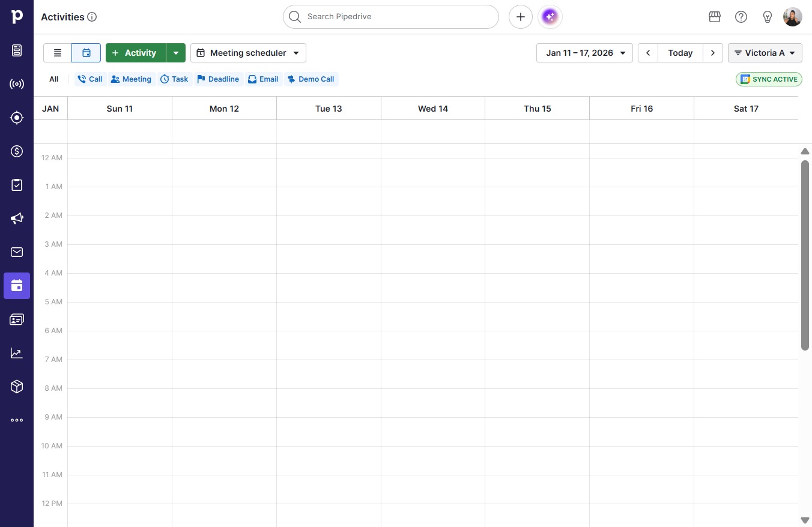Click the 6 AM time label

53,331
